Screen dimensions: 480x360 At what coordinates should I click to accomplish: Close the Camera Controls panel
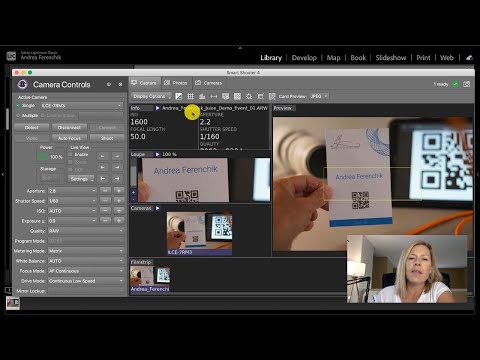tap(120, 84)
